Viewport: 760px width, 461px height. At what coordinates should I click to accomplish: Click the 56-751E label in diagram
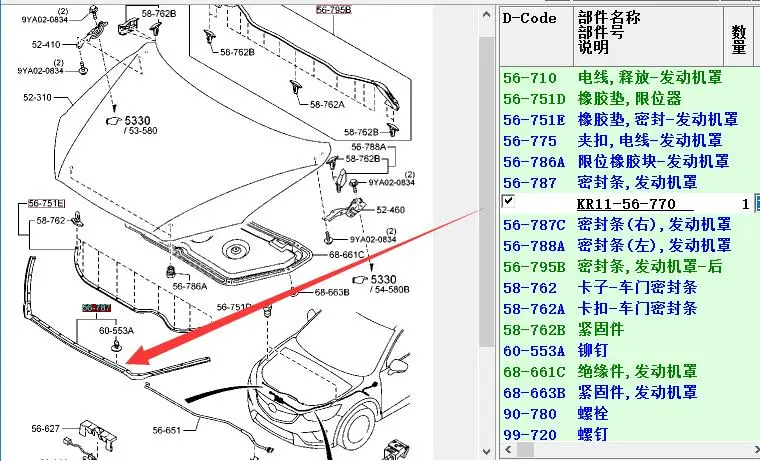click(46, 204)
